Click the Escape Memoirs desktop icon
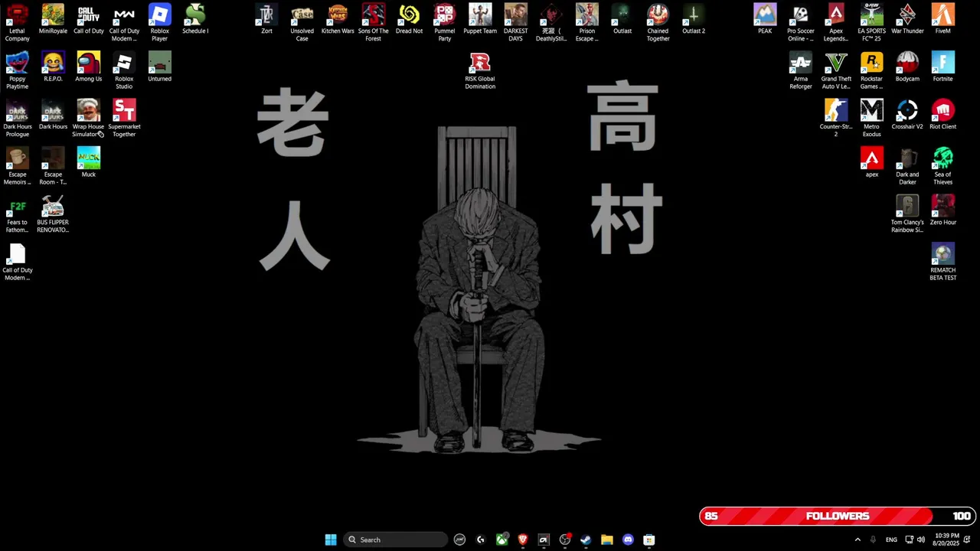This screenshot has width=980, height=551. coord(17,166)
